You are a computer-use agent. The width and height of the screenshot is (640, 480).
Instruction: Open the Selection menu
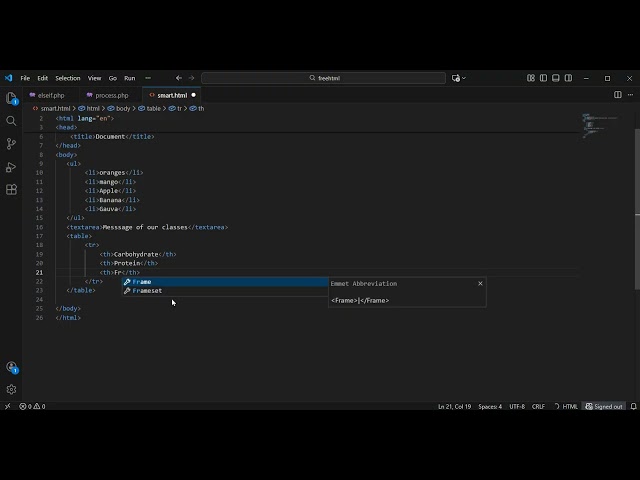(x=68, y=78)
